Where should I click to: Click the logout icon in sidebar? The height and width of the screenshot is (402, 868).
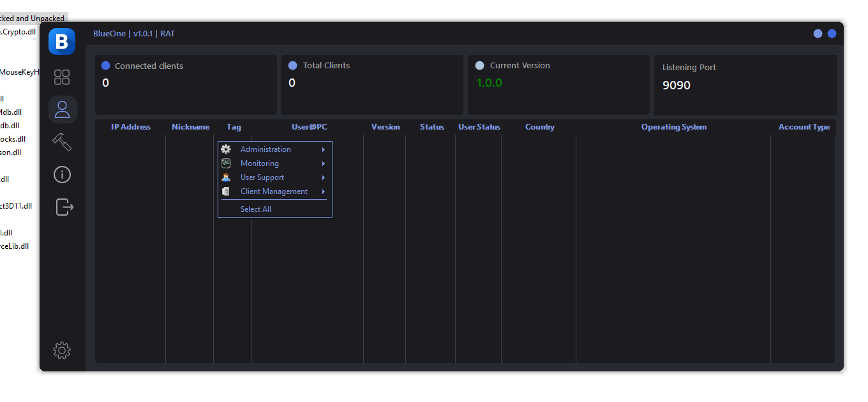pos(62,207)
